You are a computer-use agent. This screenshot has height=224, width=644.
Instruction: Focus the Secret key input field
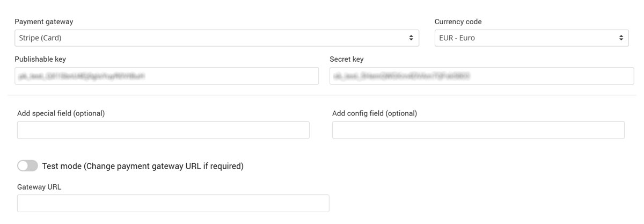click(x=481, y=76)
